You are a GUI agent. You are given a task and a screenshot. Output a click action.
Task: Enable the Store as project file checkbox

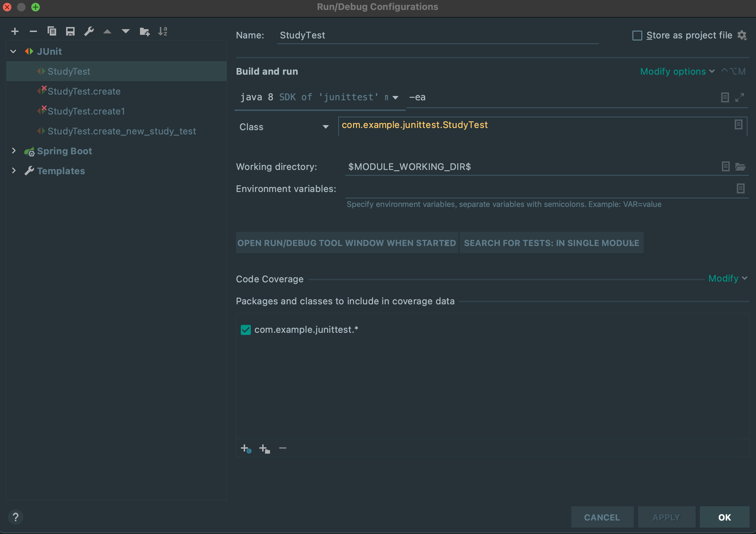point(637,36)
